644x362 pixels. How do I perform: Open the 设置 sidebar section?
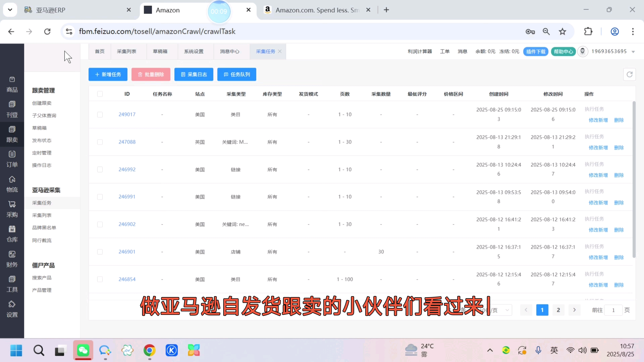click(x=12, y=309)
